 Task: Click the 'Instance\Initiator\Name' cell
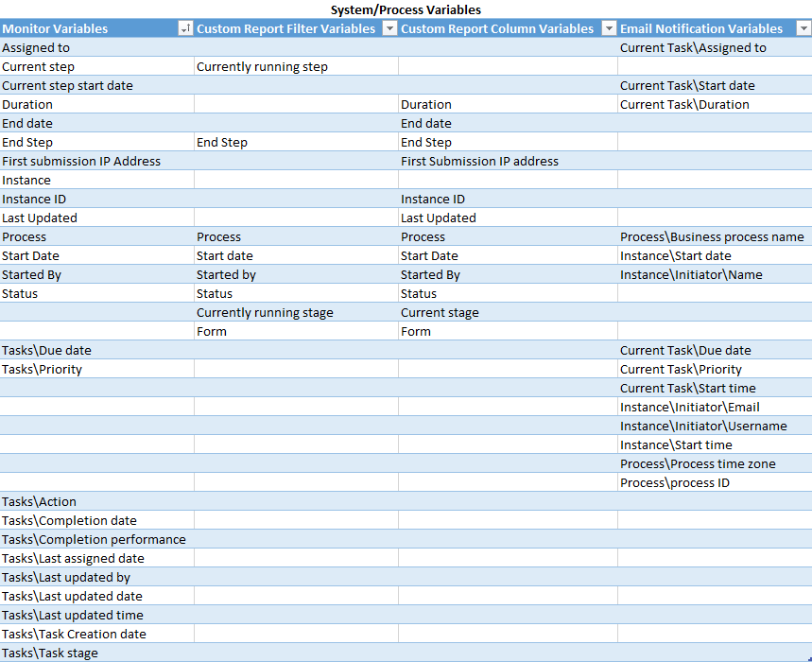715,274
